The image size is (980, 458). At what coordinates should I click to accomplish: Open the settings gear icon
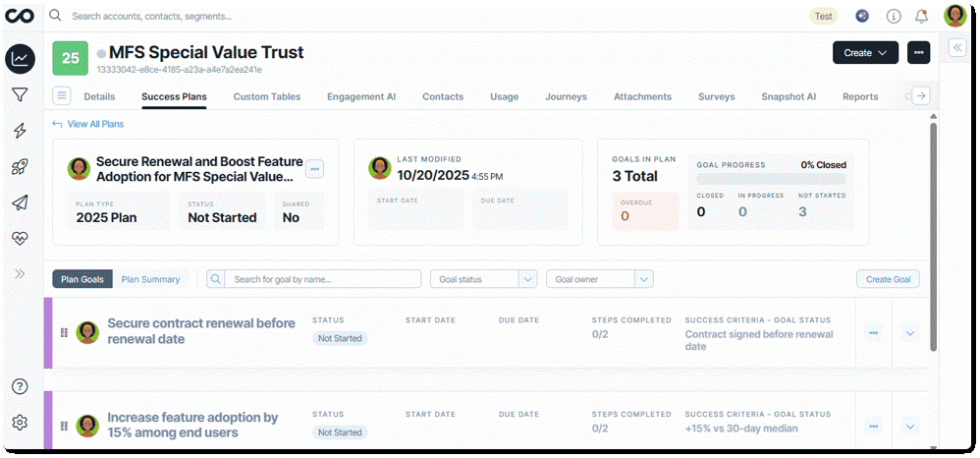(x=20, y=423)
